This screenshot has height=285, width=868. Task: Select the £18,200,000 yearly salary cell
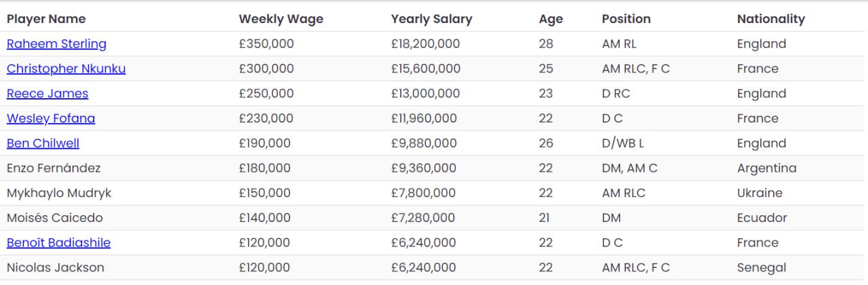pyautogui.click(x=425, y=44)
